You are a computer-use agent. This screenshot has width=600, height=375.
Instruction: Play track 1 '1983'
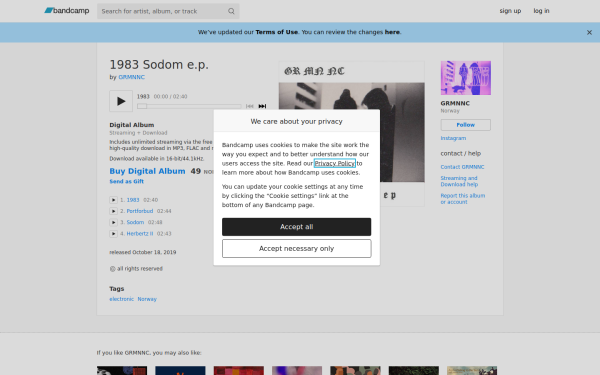click(x=113, y=200)
